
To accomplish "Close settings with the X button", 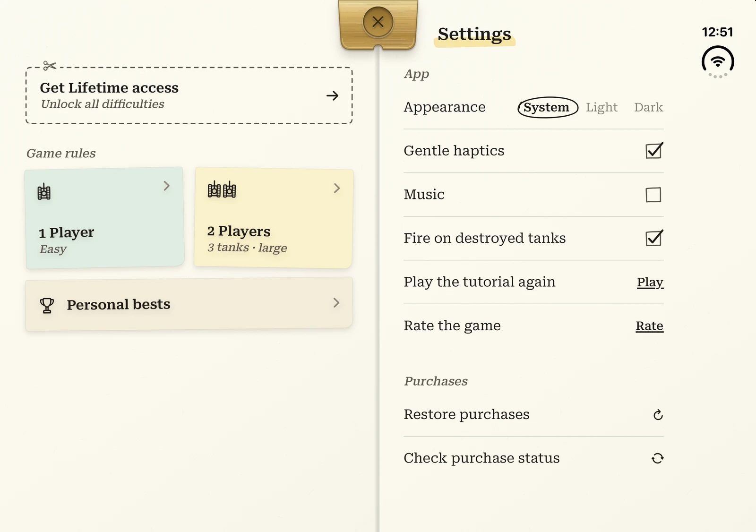I will (x=378, y=22).
